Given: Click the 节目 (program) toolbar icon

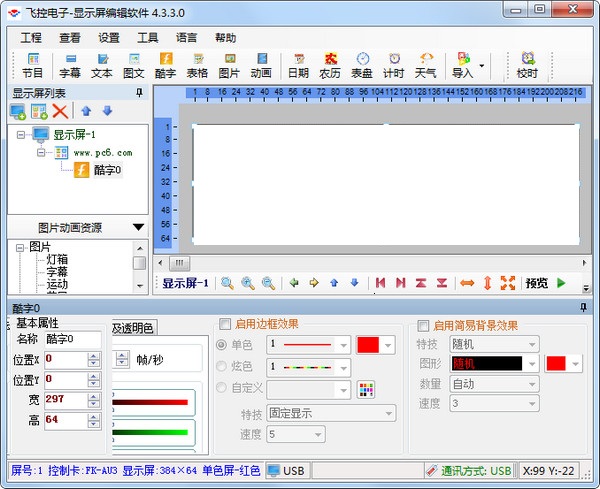Looking at the screenshot, I should point(33,65).
